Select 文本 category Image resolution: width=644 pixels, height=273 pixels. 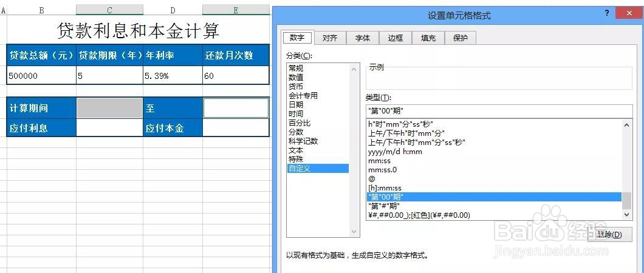[318, 150]
